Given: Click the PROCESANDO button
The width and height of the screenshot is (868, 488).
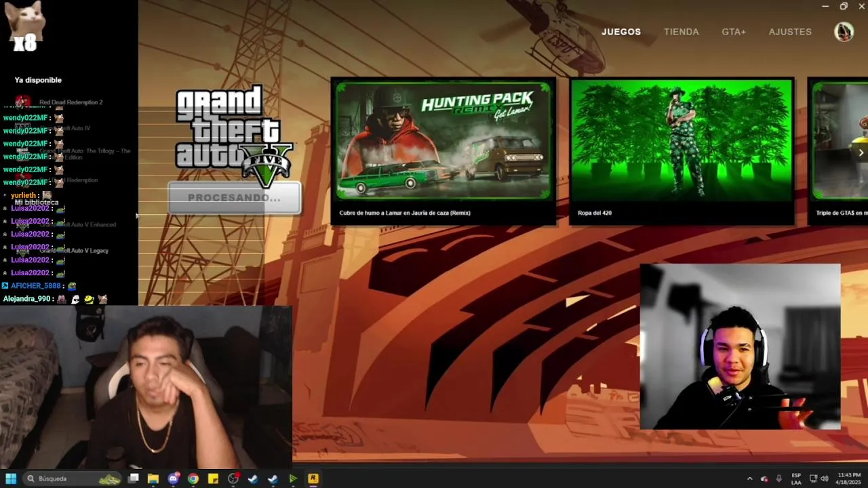Looking at the screenshot, I should (x=234, y=198).
